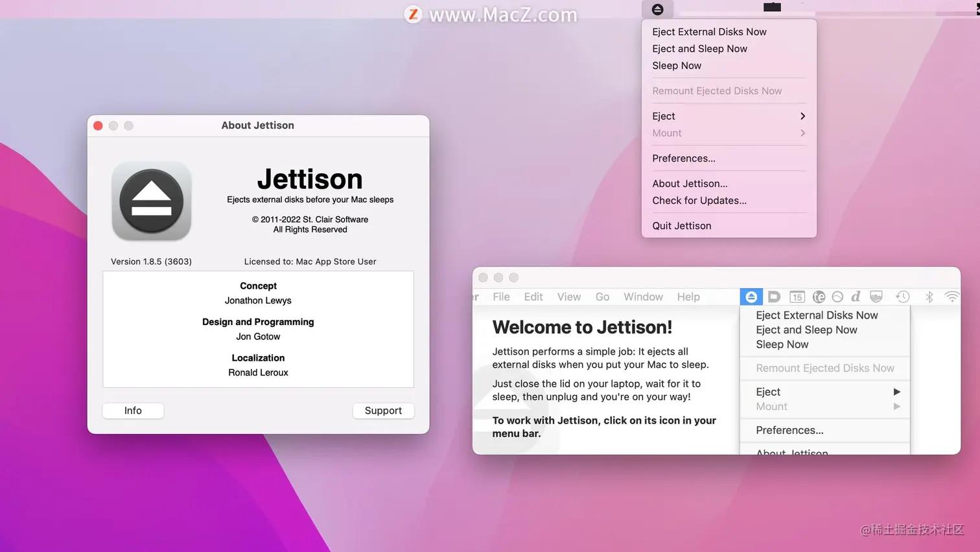This screenshot has width=980, height=552.
Task: Expand the Mount submenu in the Welcome window menu
Action: click(825, 407)
